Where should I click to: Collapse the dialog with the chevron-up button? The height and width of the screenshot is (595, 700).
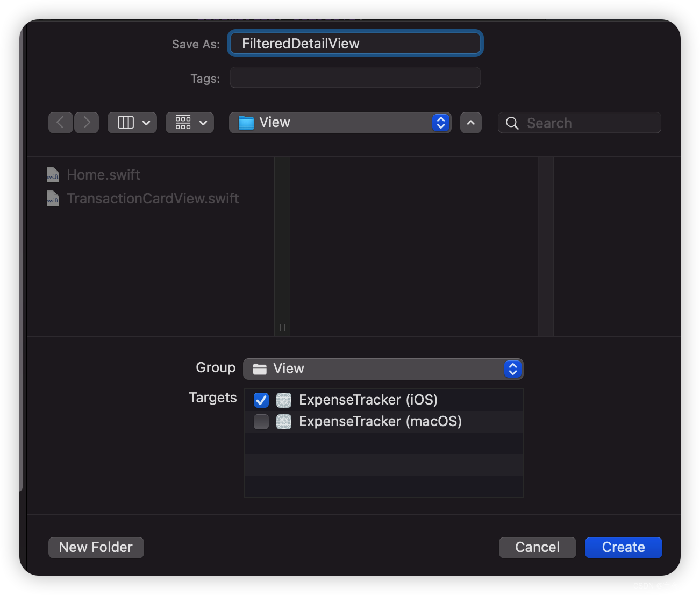(x=471, y=123)
